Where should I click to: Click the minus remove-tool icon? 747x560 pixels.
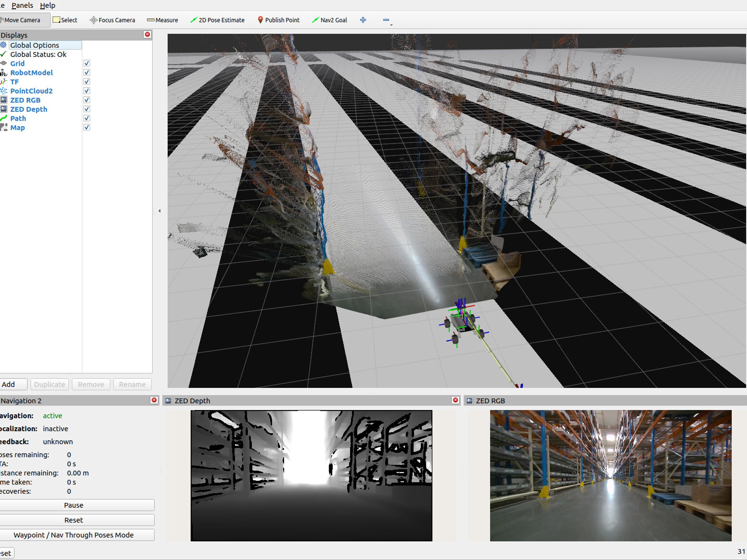click(x=386, y=20)
